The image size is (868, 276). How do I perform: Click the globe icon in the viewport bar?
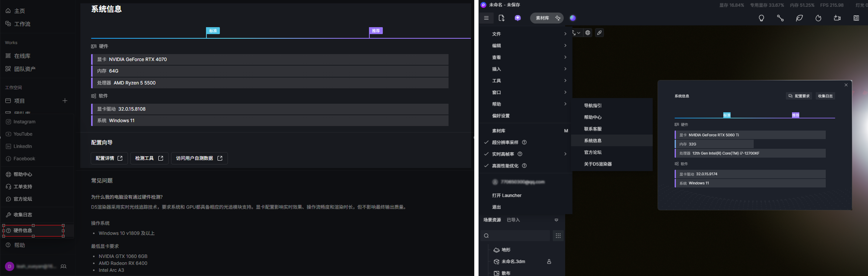588,33
